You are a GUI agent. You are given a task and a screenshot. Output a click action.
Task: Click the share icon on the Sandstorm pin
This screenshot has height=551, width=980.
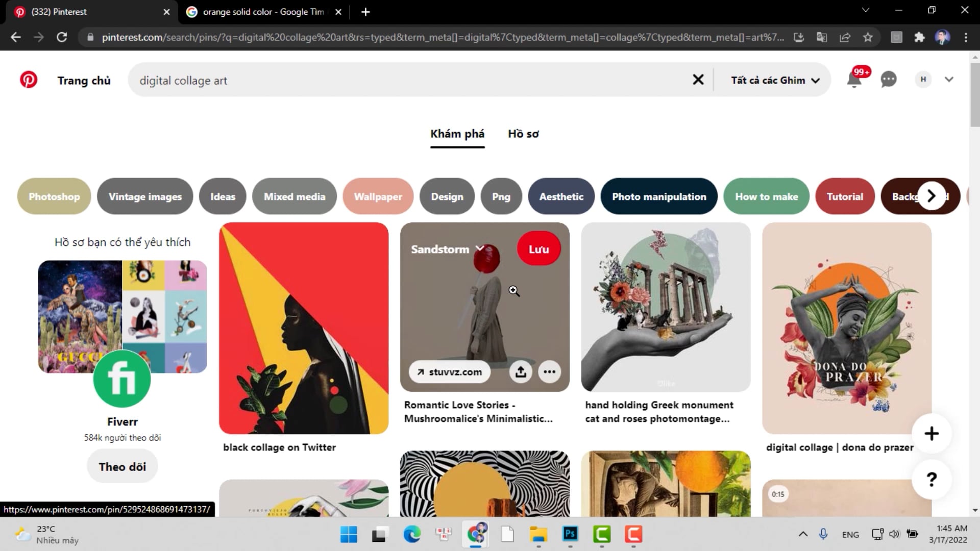click(x=521, y=372)
